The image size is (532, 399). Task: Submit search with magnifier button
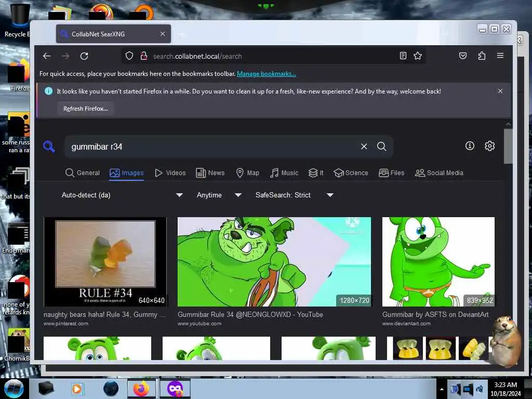[x=382, y=146]
